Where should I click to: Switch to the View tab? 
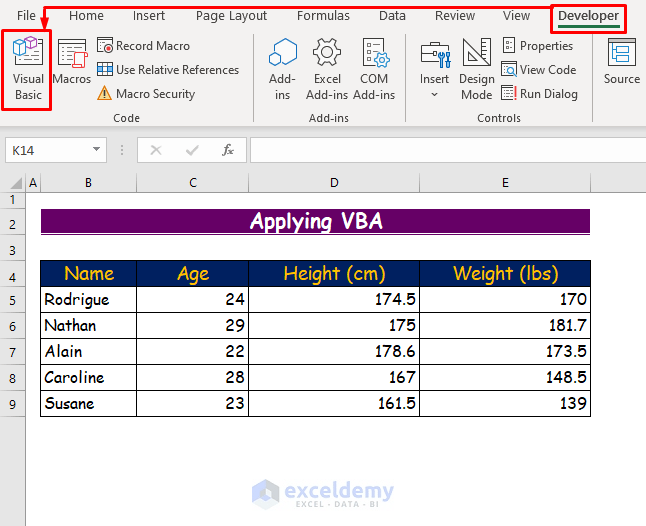point(516,16)
